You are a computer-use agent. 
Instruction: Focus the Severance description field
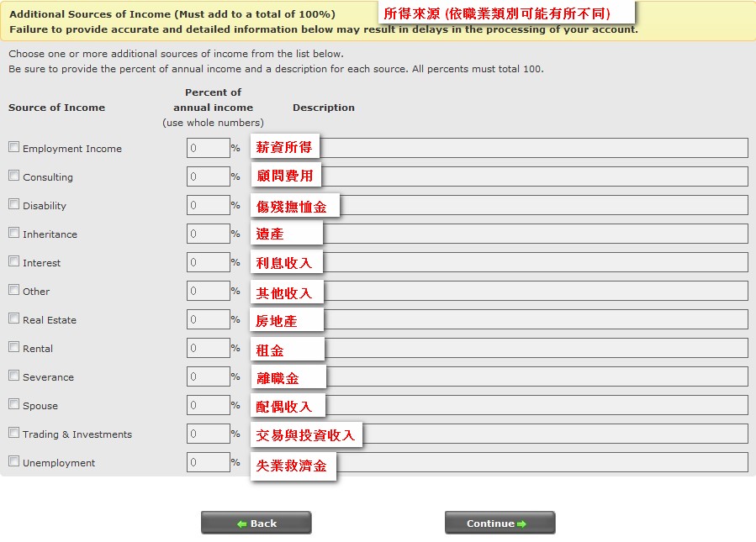pos(500,376)
